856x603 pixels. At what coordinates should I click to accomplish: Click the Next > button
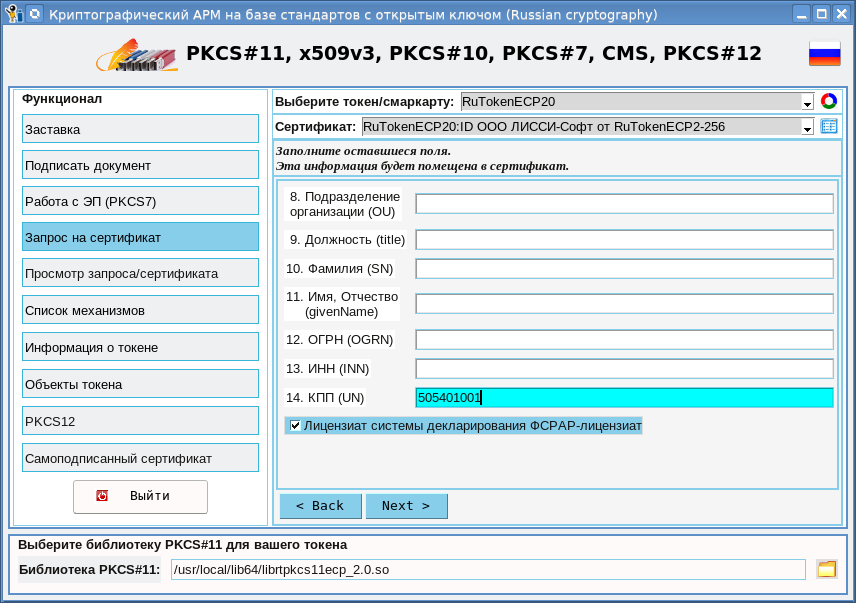point(406,506)
